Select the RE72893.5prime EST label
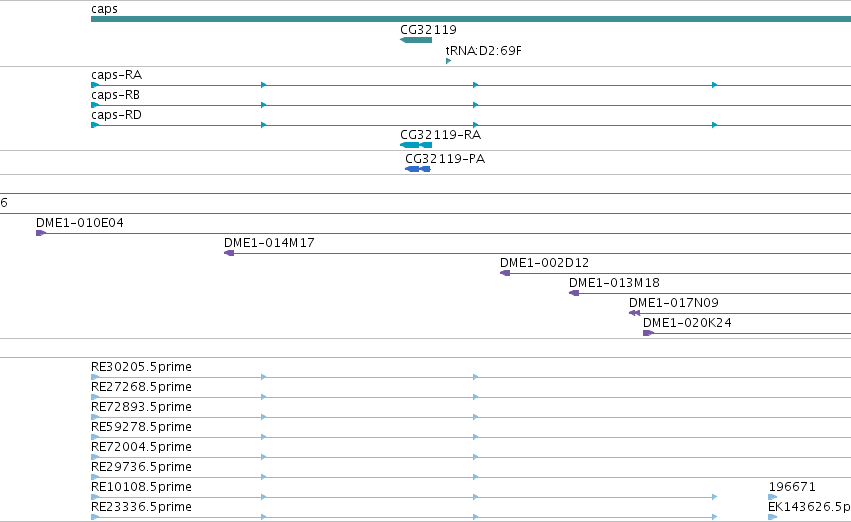This screenshot has height=522, width=851. pyautogui.click(x=141, y=407)
